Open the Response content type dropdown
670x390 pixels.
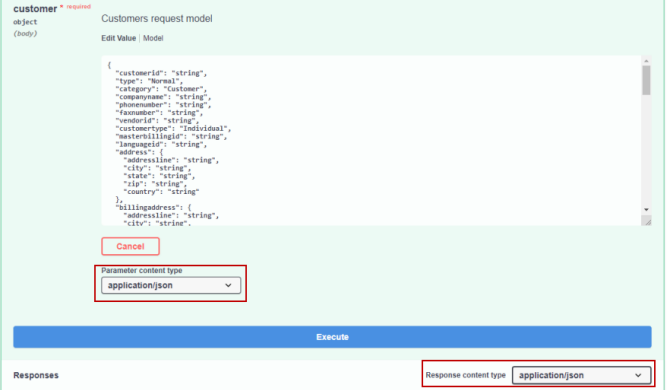click(x=582, y=375)
